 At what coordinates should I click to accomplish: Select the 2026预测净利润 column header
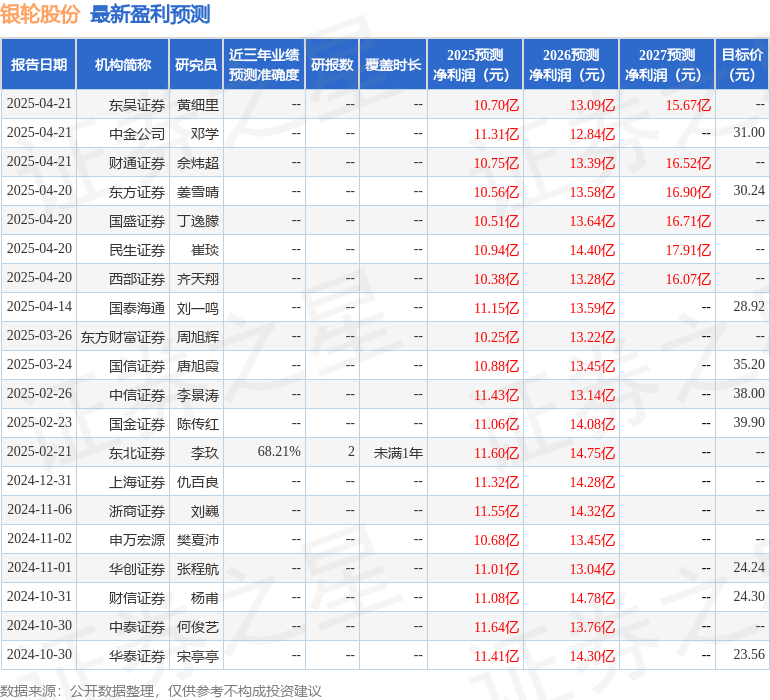(x=571, y=64)
